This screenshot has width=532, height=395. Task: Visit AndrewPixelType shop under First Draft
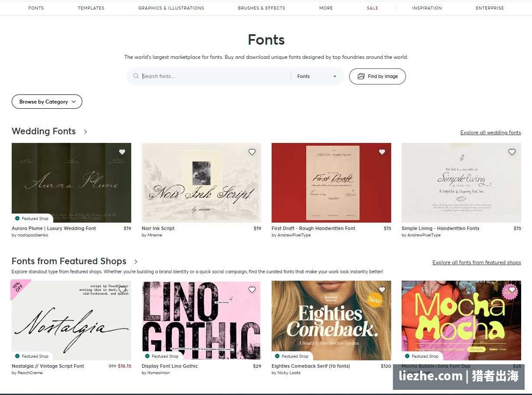pyautogui.click(x=294, y=235)
